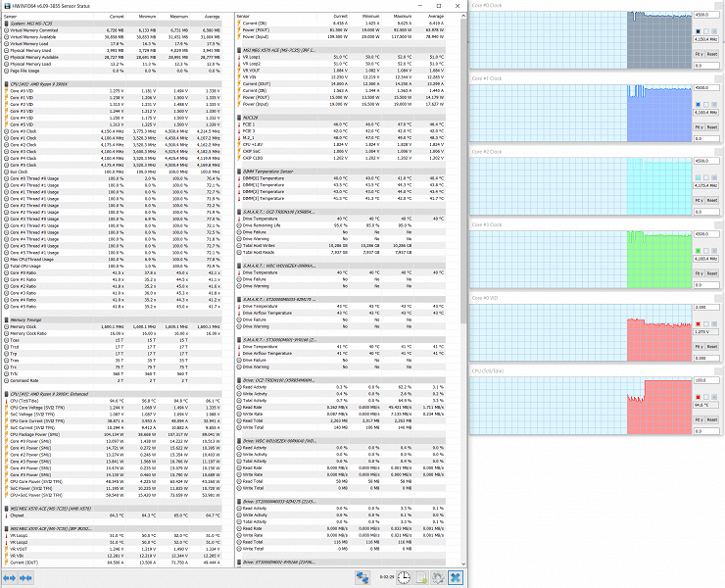
Task: Close the Core #0 VID graph
Action: (x=718, y=298)
